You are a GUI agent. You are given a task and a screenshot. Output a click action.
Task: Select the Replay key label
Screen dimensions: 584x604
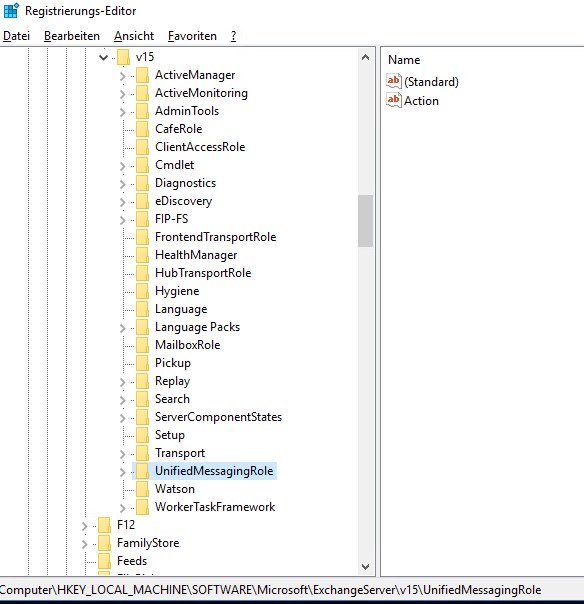(x=172, y=381)
